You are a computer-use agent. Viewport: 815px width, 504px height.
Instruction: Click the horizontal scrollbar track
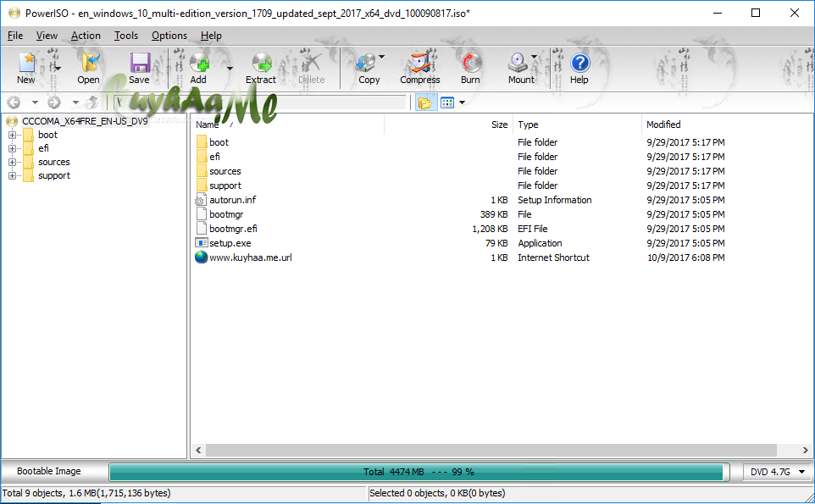(x=491, y=450)
